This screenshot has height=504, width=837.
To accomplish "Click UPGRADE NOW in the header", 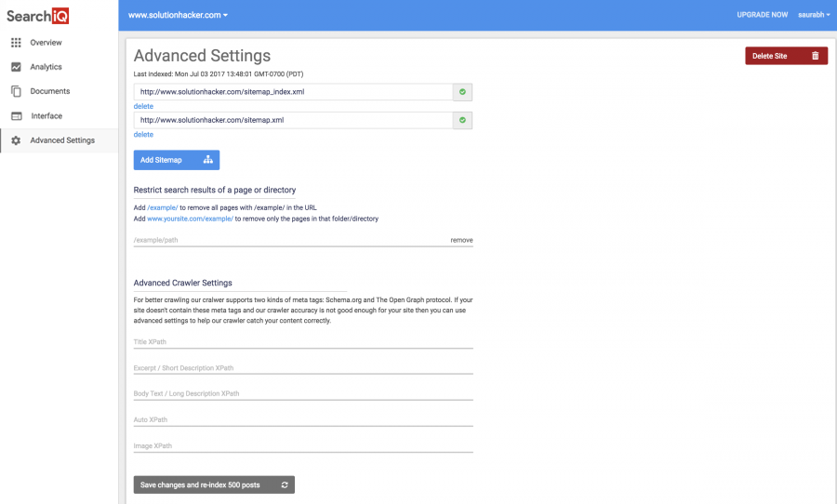I will 762,15.
